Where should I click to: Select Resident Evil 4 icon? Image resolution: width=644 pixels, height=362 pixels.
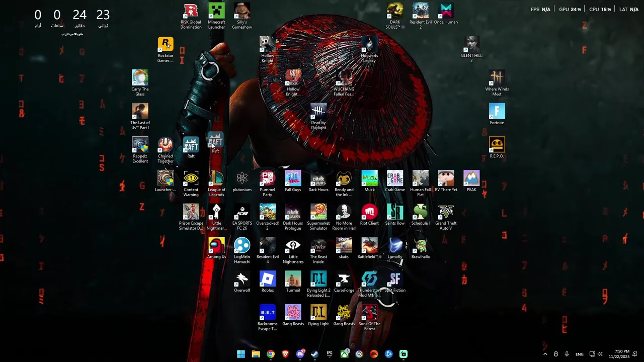(x=268, y=251)
